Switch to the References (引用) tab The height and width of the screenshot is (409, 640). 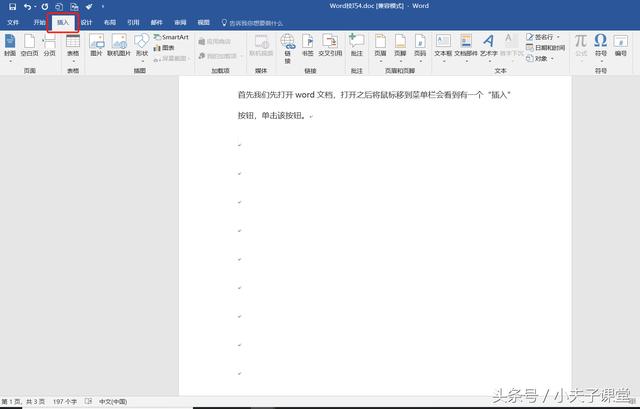133,22
